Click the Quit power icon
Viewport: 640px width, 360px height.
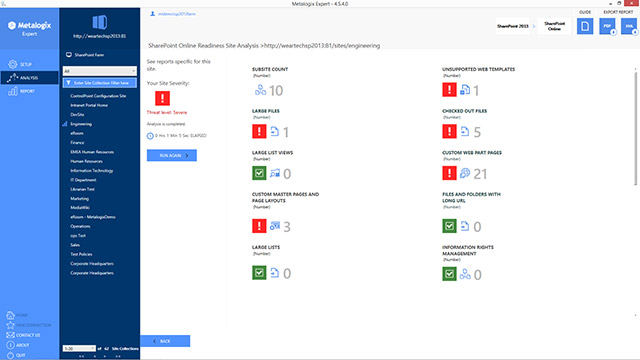(10, 356)
